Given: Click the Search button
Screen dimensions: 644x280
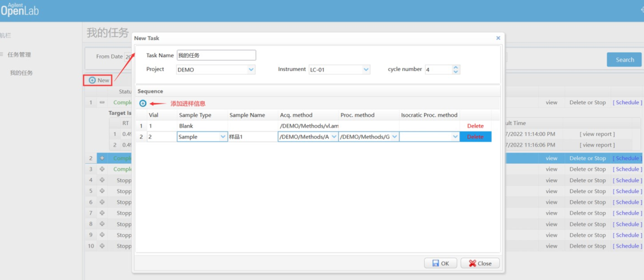Looking at the screenshot, I should click(x=624, y=60).
